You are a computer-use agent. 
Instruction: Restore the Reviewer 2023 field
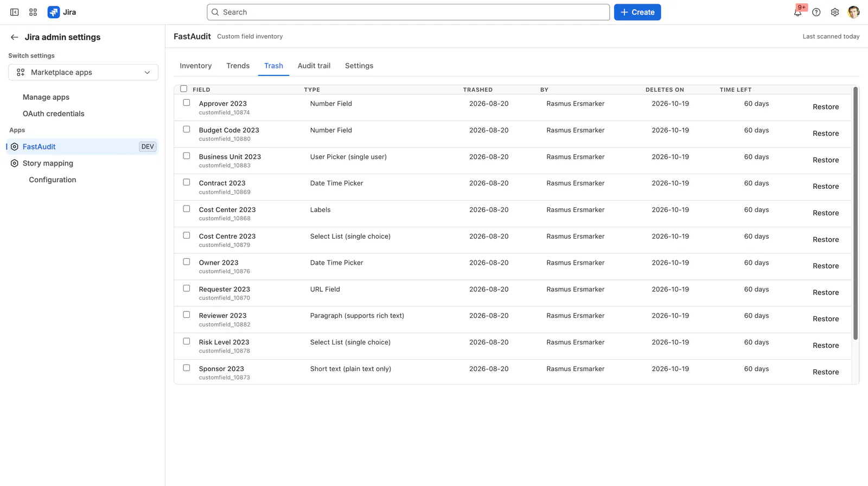click(826, 319)
